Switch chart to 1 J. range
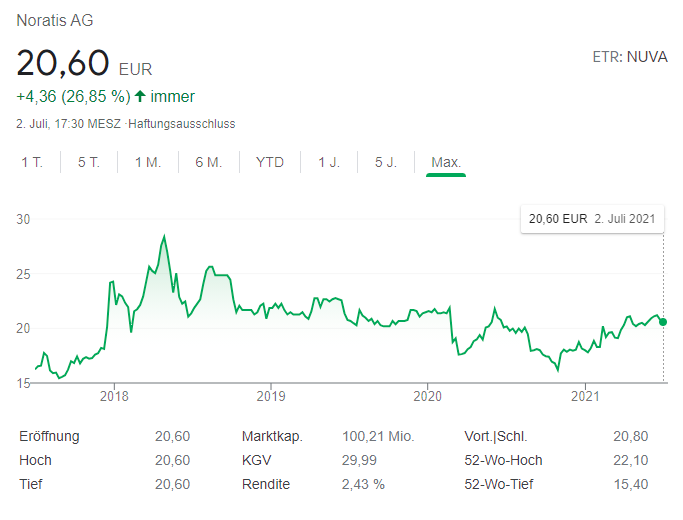This screenshot has width=683, height=520. (329, 162)
